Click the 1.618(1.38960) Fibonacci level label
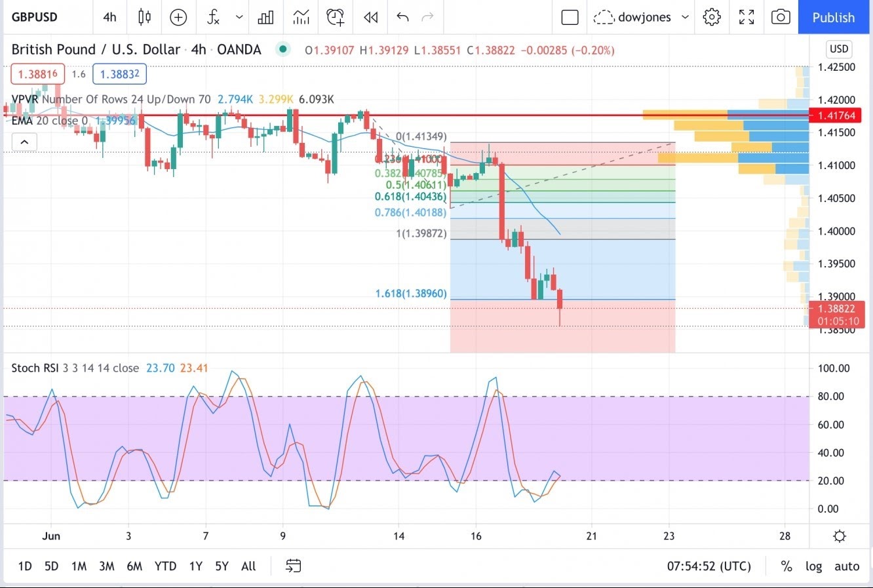The image size is (873, 588). coord(411,294)
